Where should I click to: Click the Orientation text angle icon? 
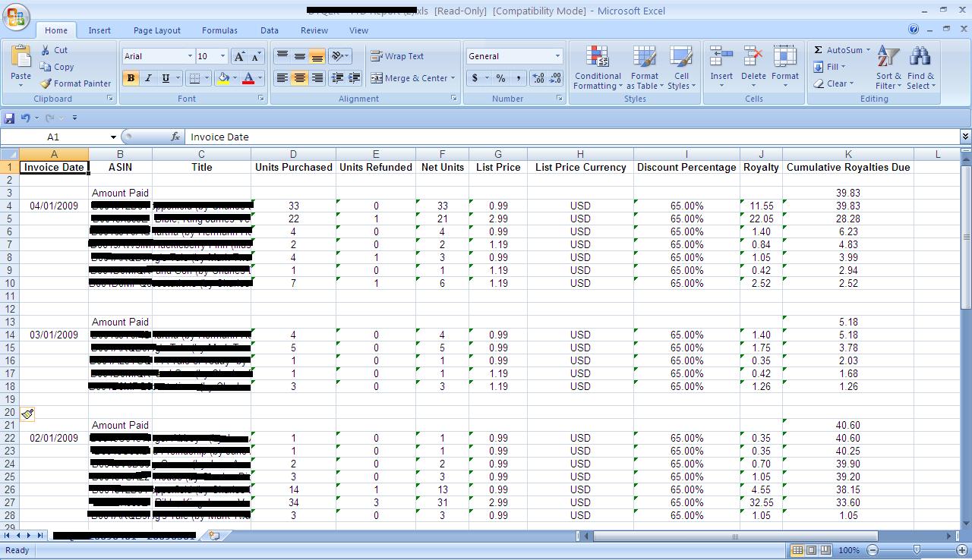coord(338,56)
